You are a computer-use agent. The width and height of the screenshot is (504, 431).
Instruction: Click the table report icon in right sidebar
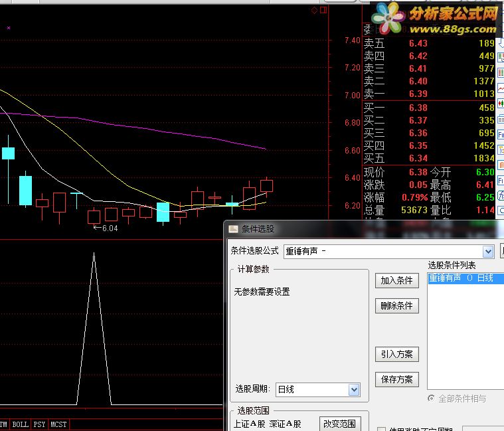tap(501, 120)
